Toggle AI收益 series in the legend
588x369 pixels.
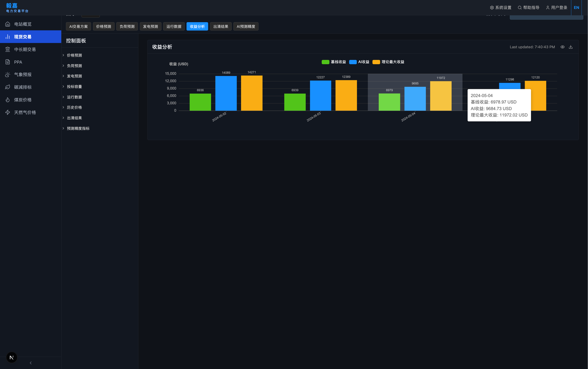tap(359, 62)
